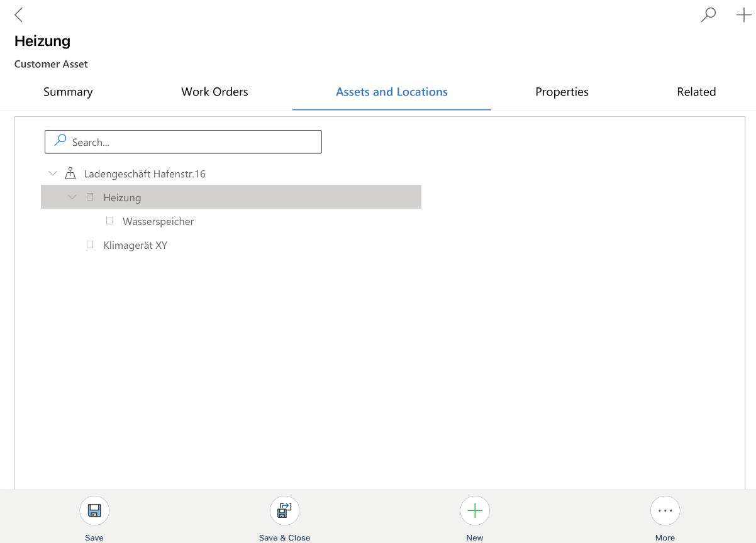Open the Work Orders tab
Image resolution: width=756 pixels, height=543 pixels.
click(214, 92)
